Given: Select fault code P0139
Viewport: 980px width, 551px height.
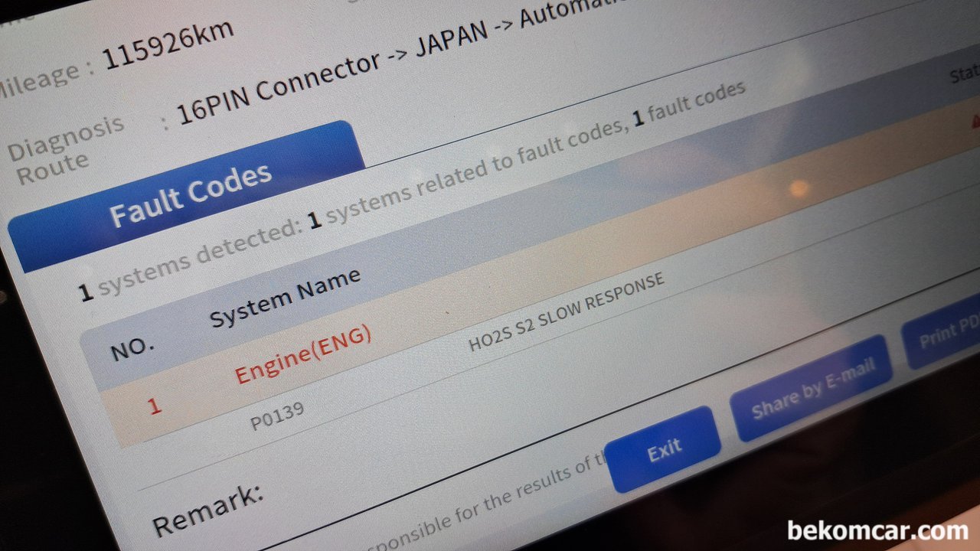Looking at the screenshot, I should (277, 417).
